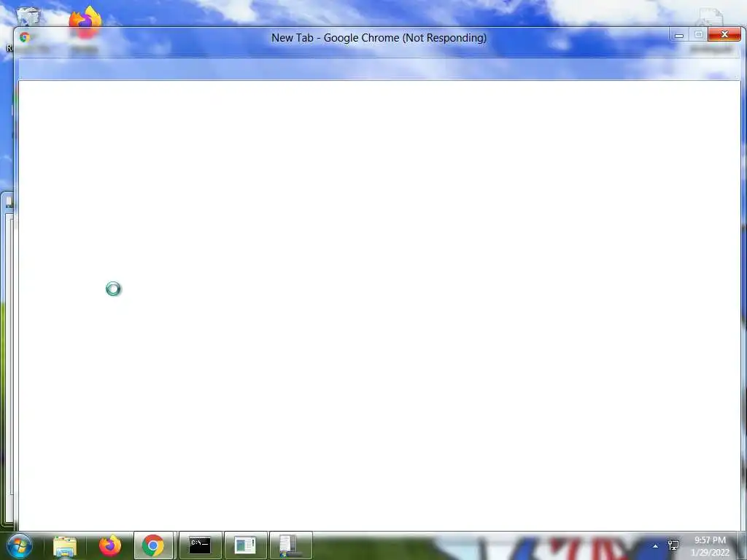The height and width of the screenshot is (560, 747).
Task: Open the taskbar server/computer tool window
Action: [290, 545]
